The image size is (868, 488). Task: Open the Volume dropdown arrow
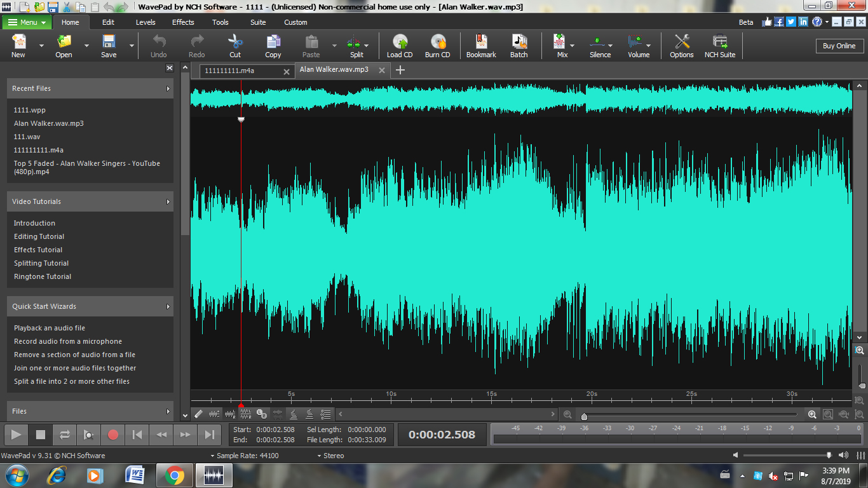pos(649,46)
